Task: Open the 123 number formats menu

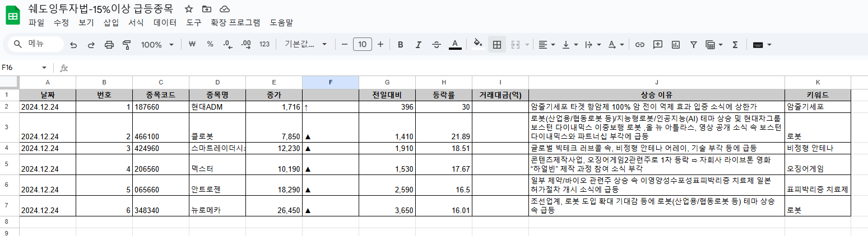Action: coord(264,44)
